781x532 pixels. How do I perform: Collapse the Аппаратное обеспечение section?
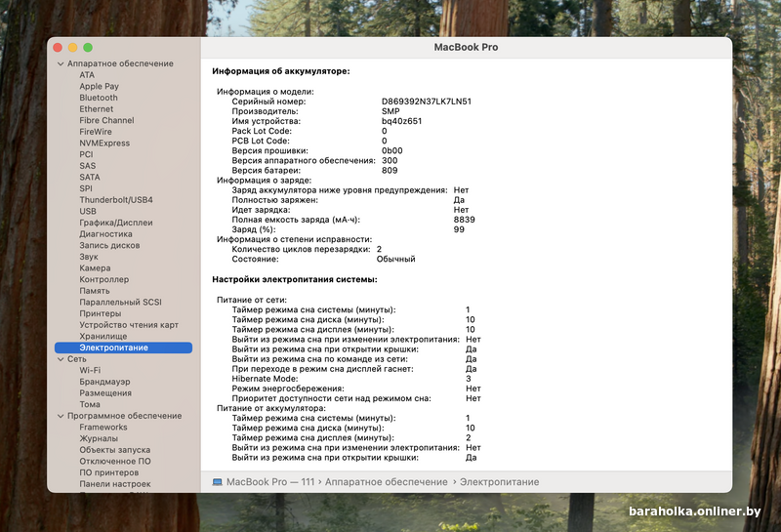coord(59,63)
